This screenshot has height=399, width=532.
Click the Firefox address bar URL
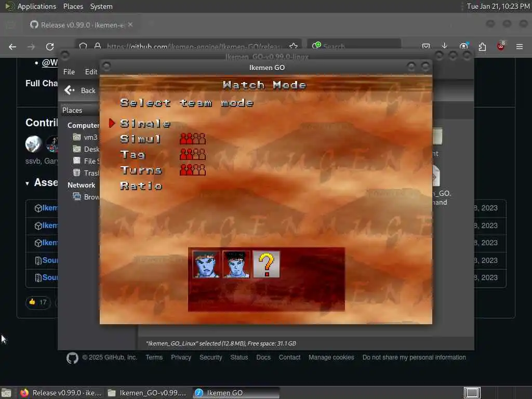click(193, 46)
